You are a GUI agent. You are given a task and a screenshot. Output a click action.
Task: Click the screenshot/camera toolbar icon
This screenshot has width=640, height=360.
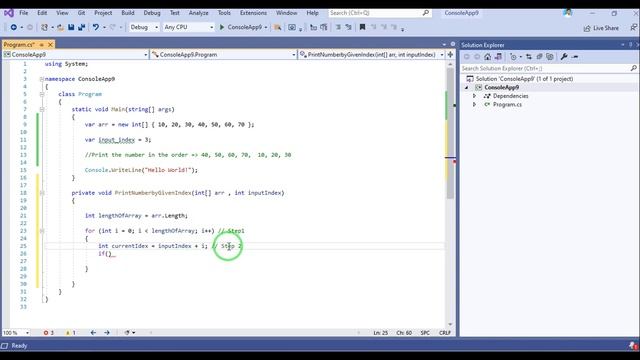coord(292,27)
